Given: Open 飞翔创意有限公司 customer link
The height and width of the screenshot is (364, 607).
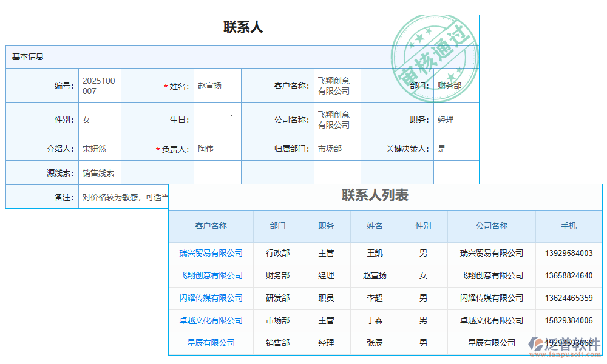Looking at the screenshot, I should point(211,276).
